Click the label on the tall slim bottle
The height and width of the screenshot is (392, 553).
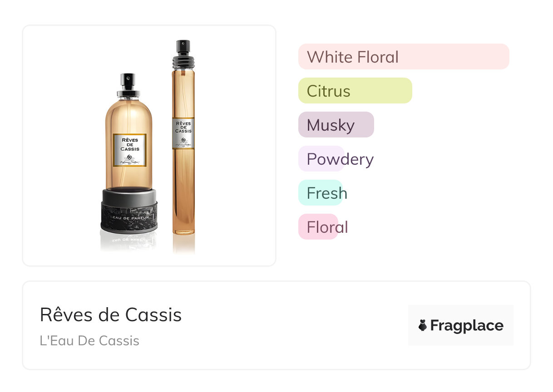pyautogui.click(x=183, y=133)
